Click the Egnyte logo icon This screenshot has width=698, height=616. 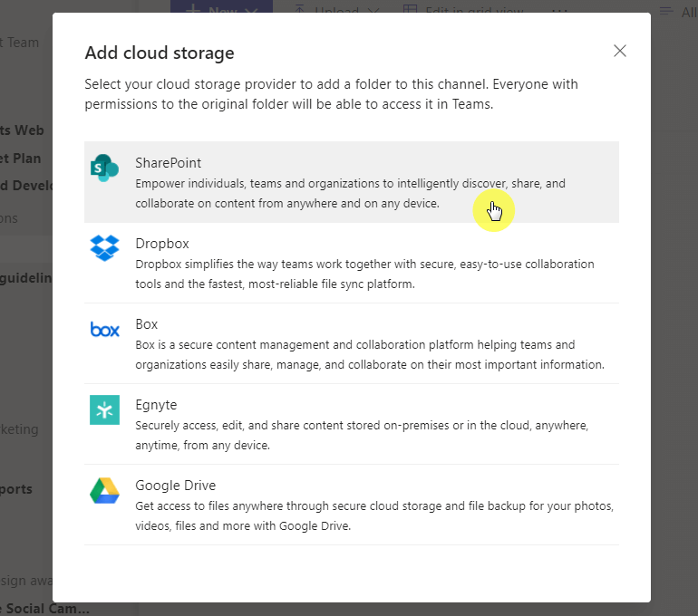point(104,409)
